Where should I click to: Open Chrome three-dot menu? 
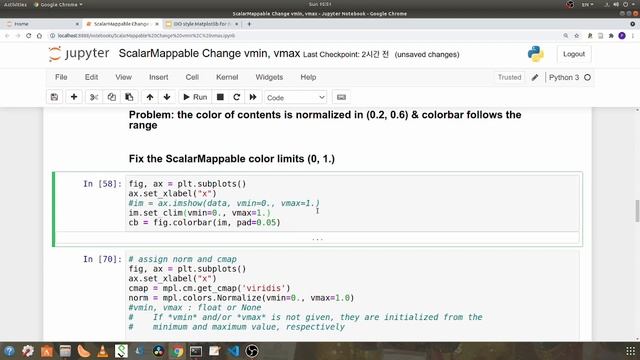point(633,36)
